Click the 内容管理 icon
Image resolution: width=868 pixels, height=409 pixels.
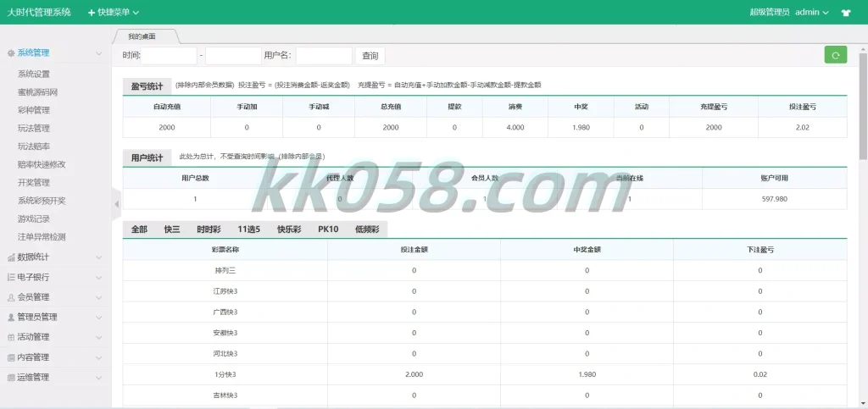tap(10, 357)
